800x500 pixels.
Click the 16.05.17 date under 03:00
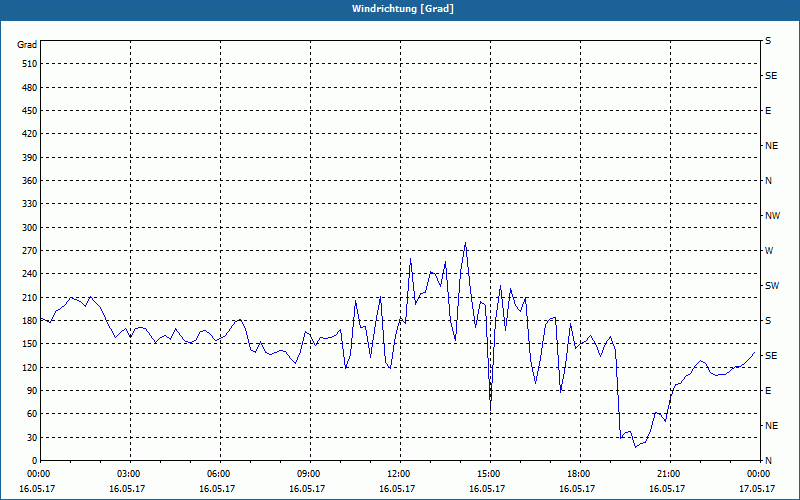127,488
